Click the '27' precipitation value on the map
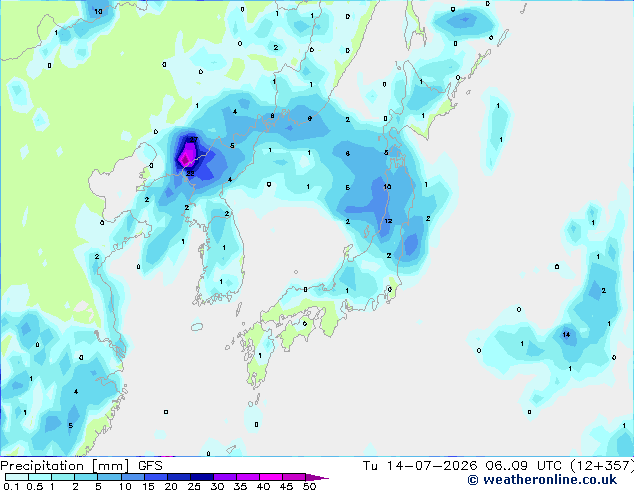Image resolution: width=634 pixels, height=490 pixels. click(194, 139)
